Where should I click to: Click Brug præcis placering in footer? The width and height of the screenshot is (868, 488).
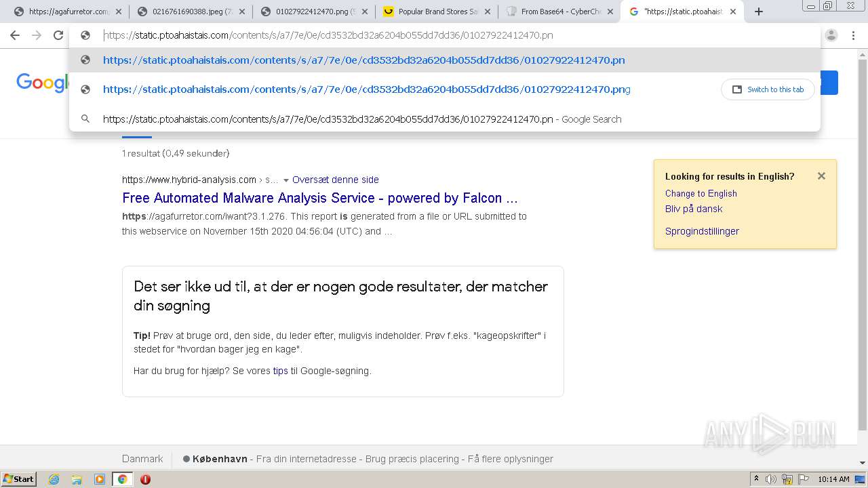(412, 459)
